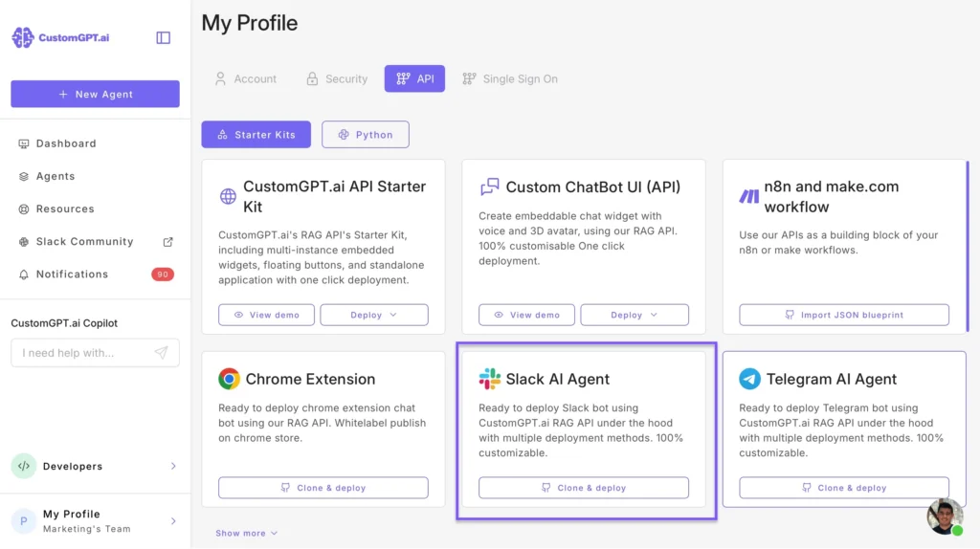Viewport: 980px width, 549px height.
Task: Switch to the Security tab
Action: click(337, 78)
